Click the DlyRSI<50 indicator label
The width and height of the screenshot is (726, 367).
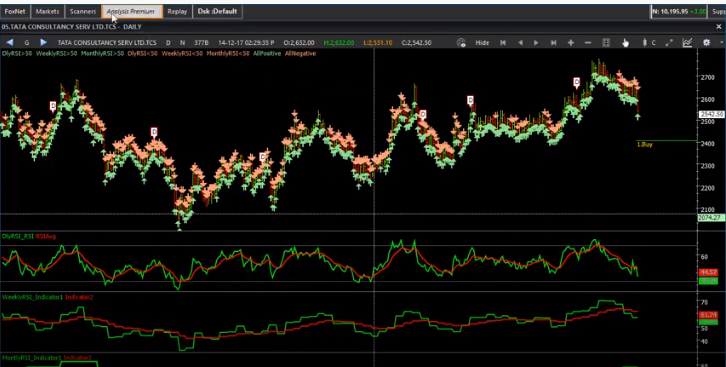pos(143,54)
